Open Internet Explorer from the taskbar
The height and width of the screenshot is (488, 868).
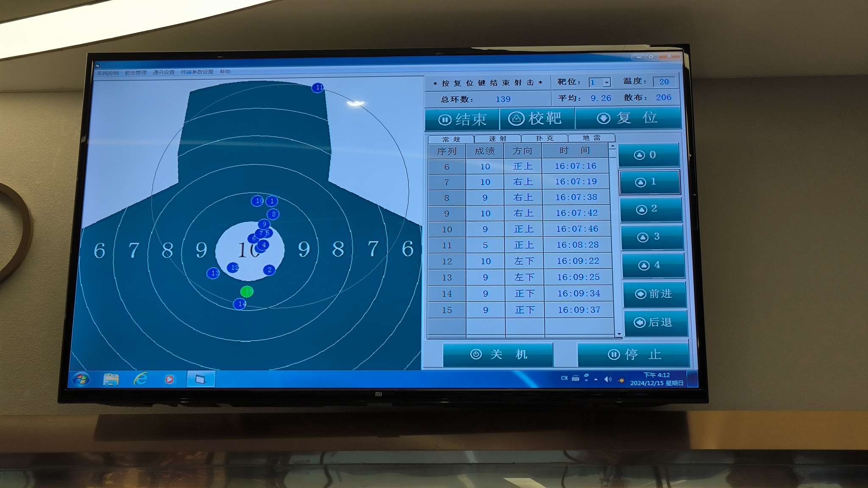pos(141,379)
